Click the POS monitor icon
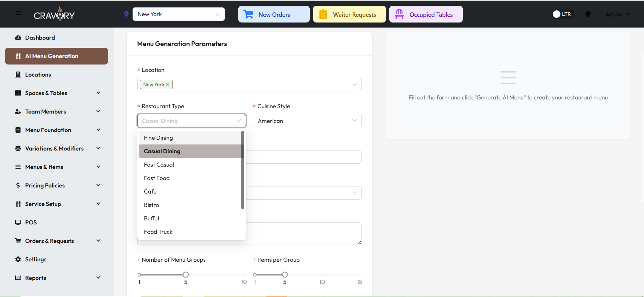 (18, 222)
